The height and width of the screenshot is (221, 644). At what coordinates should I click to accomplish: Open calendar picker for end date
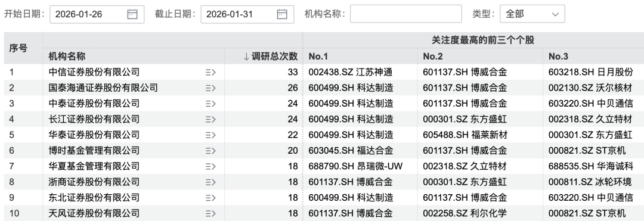click(x=281, y=14)
